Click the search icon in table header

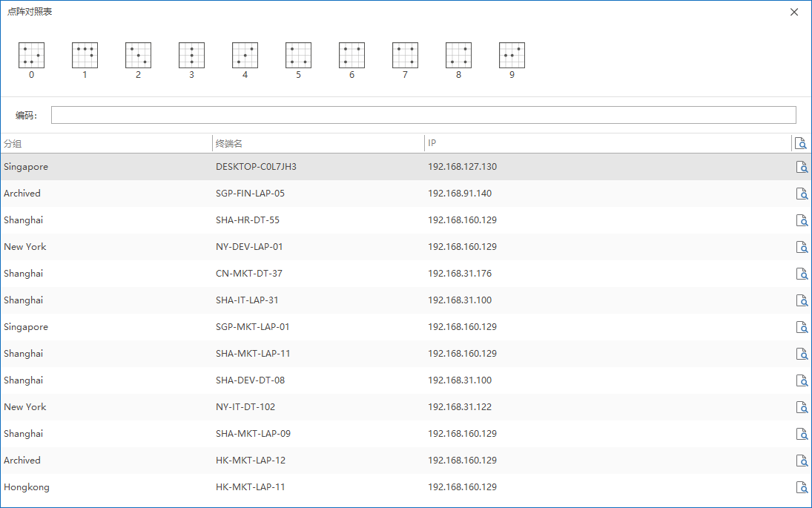pos(799,143)
